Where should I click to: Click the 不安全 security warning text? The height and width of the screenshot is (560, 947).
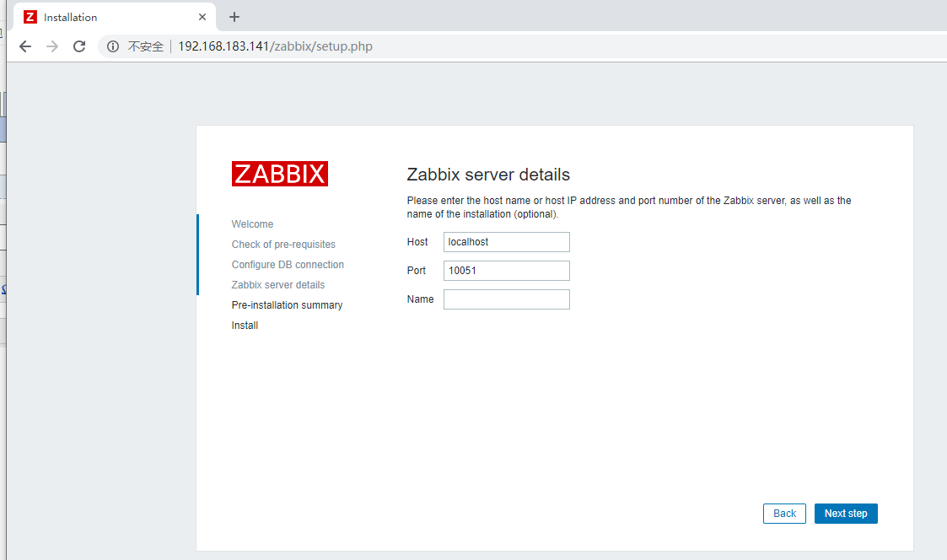(146, 46)
